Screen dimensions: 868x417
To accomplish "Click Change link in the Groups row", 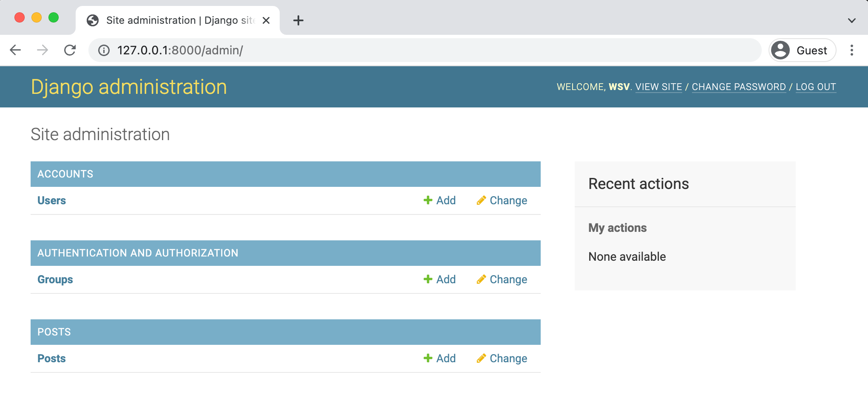I will 502,279.
